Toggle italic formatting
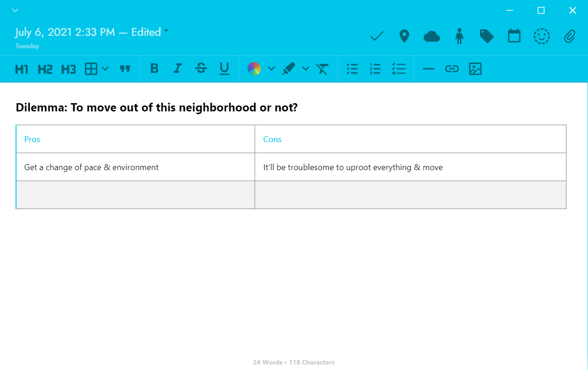Viewport: 588px width, 370px height. point(178,68)
